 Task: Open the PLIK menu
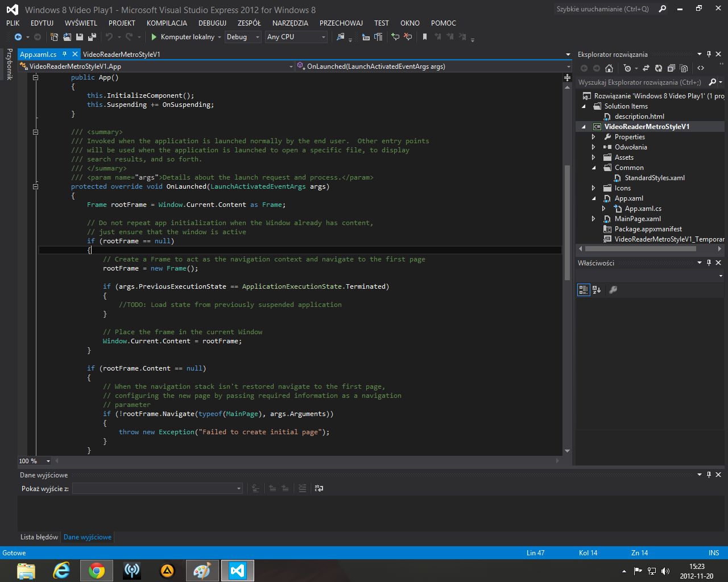pyautogui.click(x=13, y=23)
